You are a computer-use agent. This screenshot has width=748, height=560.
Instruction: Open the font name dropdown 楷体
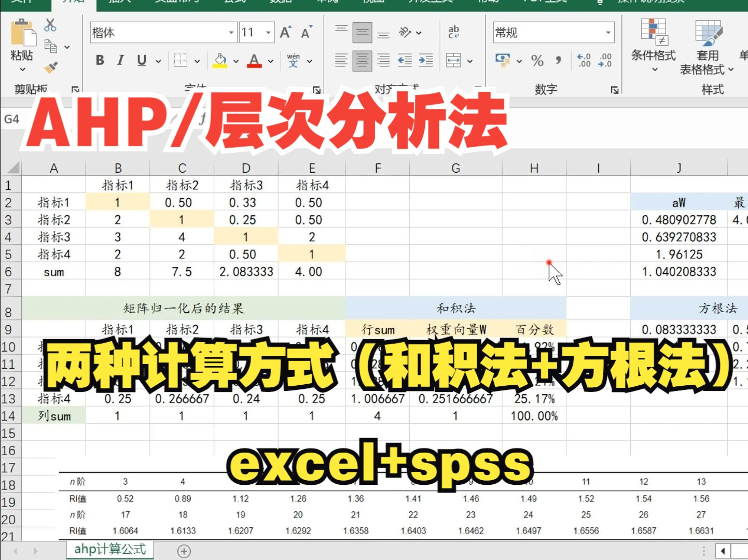[231, 33]
